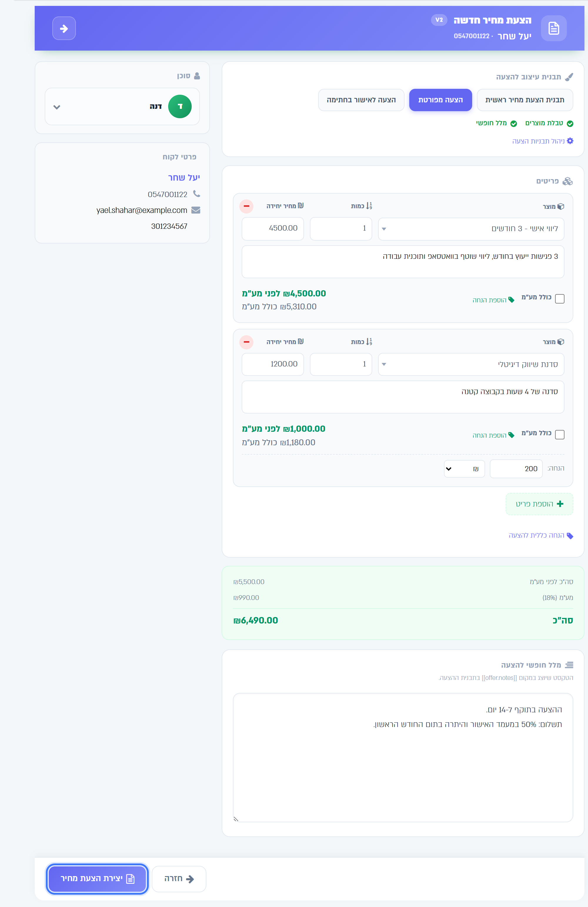Screen dimensions: 588x907
Task: Open customer link יעל שחר in פרטי לקוח
Action: tap(184, 178)
